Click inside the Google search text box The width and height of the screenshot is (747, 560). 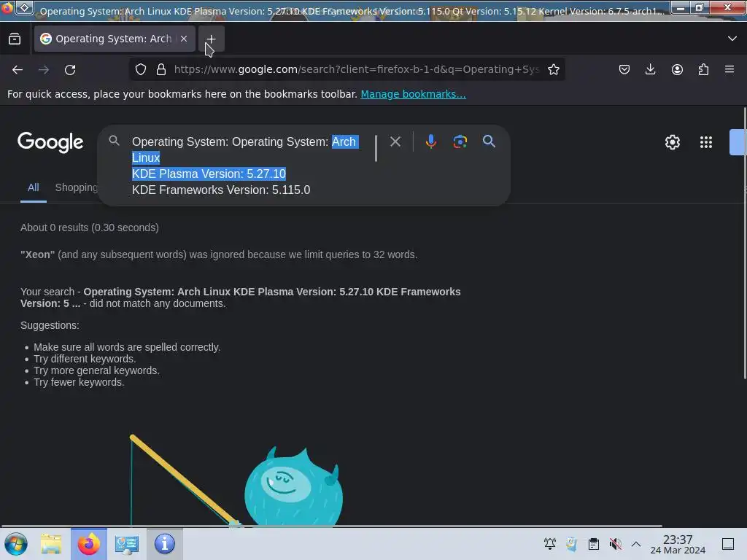(x=250, y=166)
